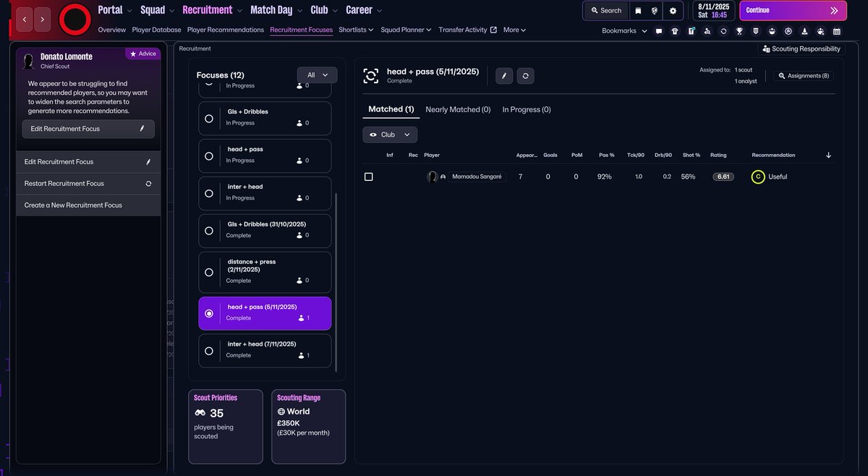
Task: Open Transfer Activity external link
Action: pyautogui.click(x=467, y=30)
